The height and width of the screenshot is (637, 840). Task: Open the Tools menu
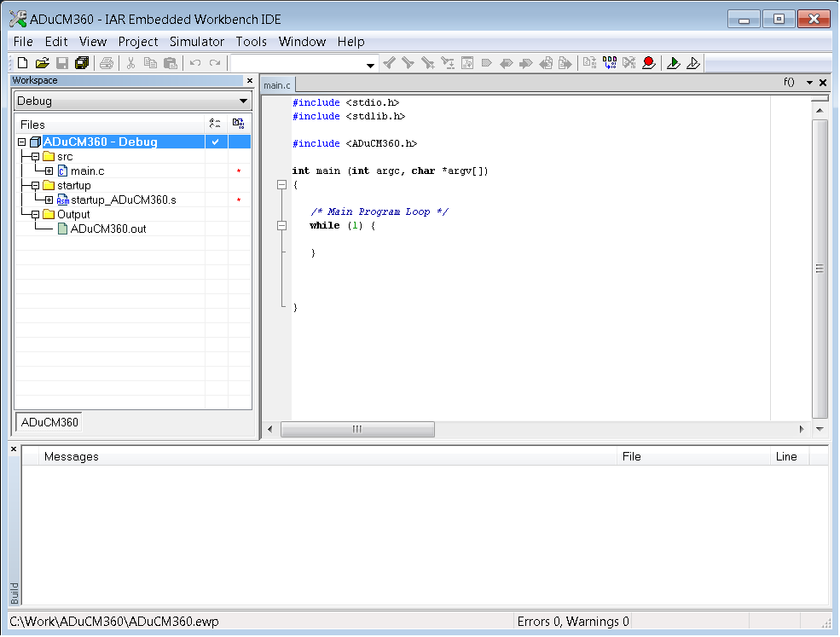(252, 42)
